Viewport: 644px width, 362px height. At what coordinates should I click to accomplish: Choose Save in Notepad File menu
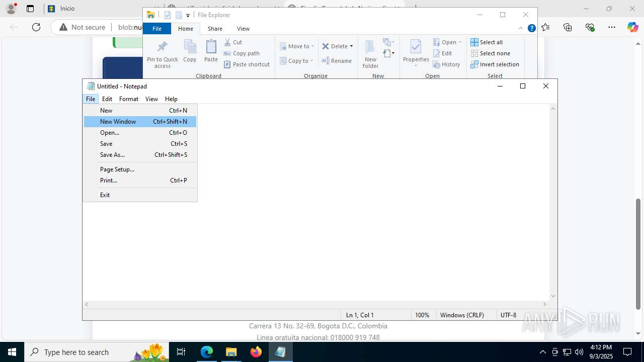(x=140, y=144)
